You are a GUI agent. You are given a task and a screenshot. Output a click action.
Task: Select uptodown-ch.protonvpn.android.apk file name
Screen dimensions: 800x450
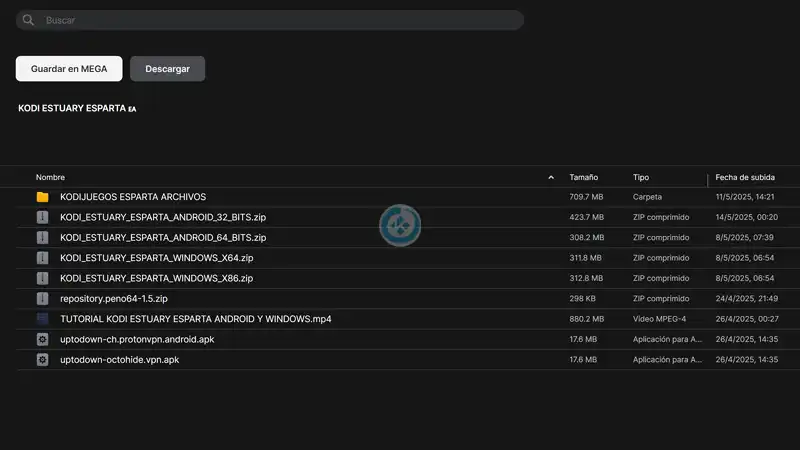137,339
